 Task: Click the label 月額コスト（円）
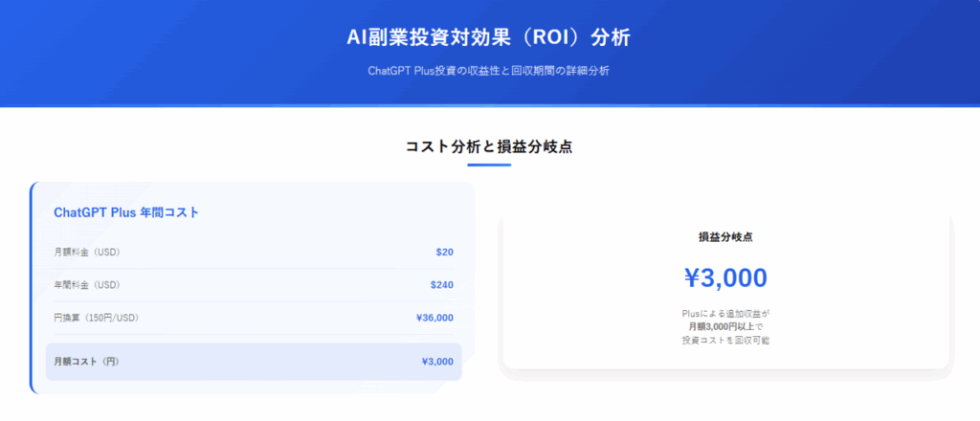87,361
